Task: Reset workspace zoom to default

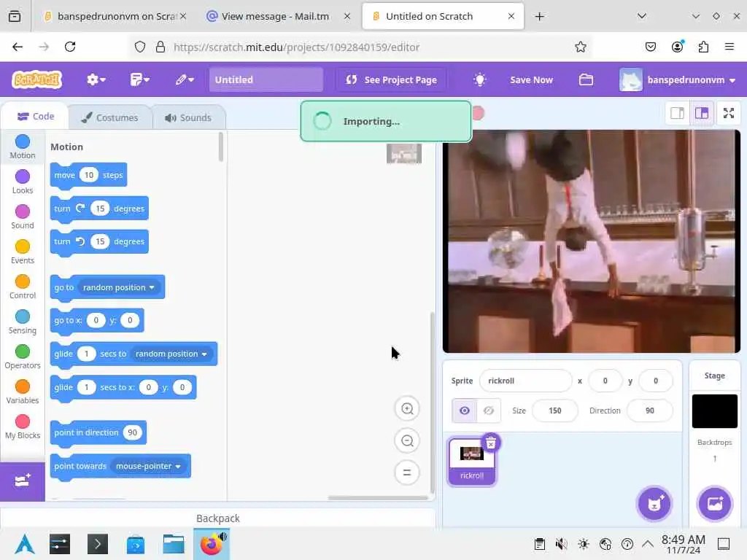Action: pos(407,472)
